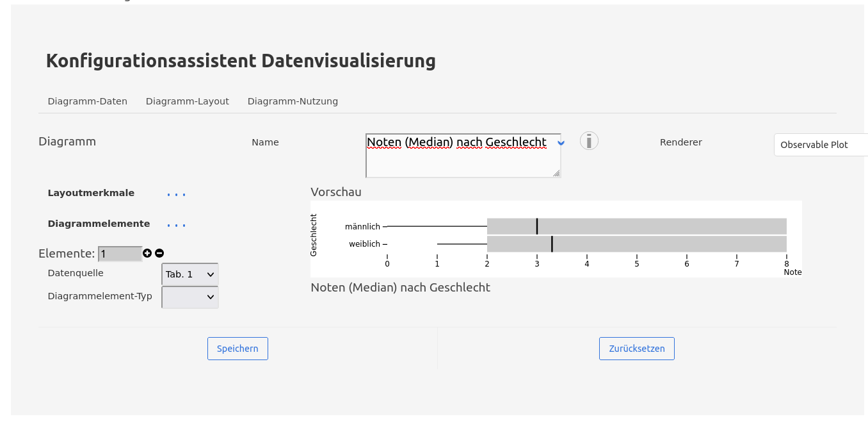
Task: Expand the Diagrammelemente ellipsis section
Action: tap(176, 226)
